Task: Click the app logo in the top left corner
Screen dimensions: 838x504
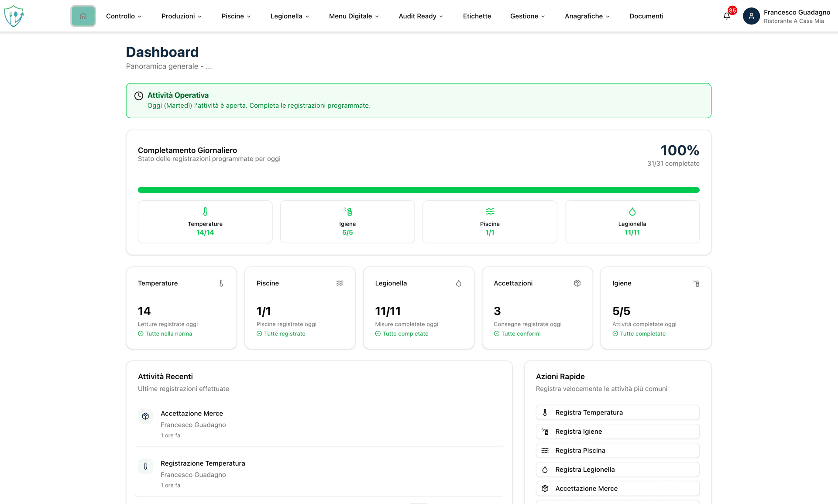Action: coord(14,16)
